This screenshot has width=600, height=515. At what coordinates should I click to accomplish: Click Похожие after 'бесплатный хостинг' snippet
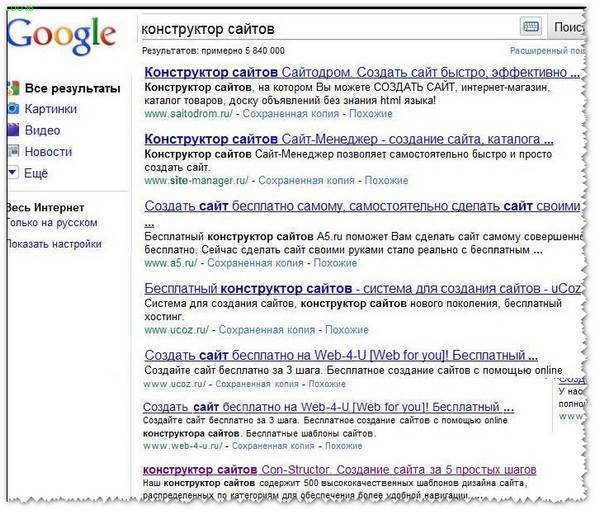(x=347, y=330)
